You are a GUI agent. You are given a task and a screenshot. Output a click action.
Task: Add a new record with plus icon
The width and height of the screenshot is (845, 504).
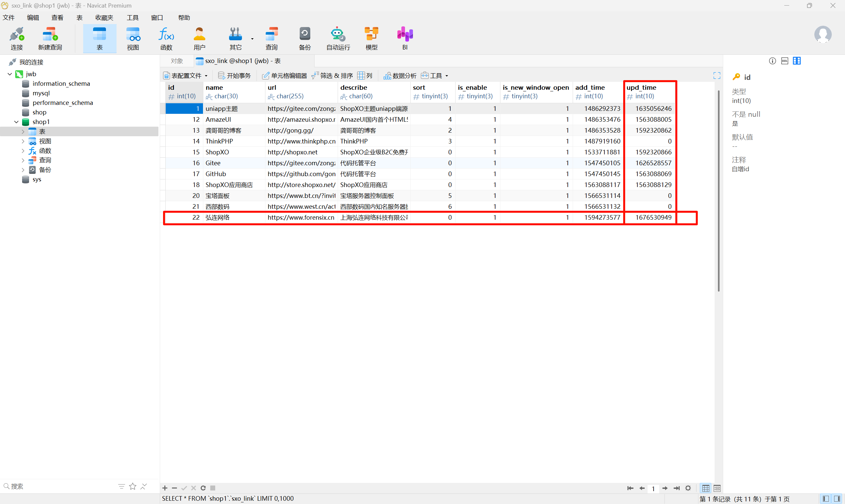tap(165, 488)
